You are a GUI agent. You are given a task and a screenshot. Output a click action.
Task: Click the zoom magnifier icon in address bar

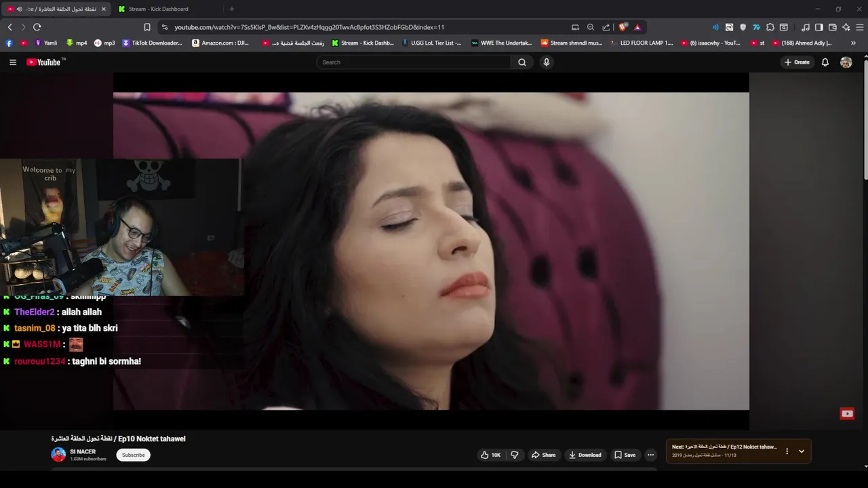click(x=590, y=27)
